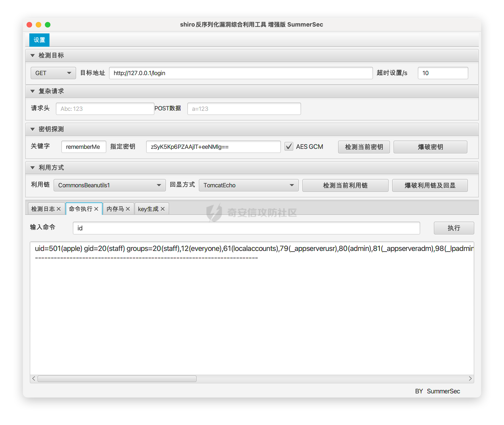The image size is (504, 425).
Task: Click the 检测当前利用链 button
Action: pyautogui.click(x=345, y=185)
